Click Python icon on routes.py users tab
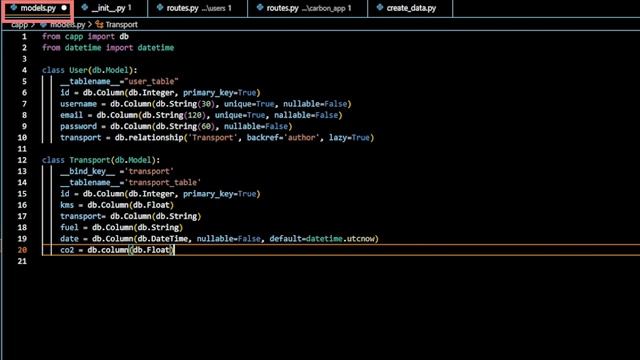640x360 pixels. [x=160, y=7]
